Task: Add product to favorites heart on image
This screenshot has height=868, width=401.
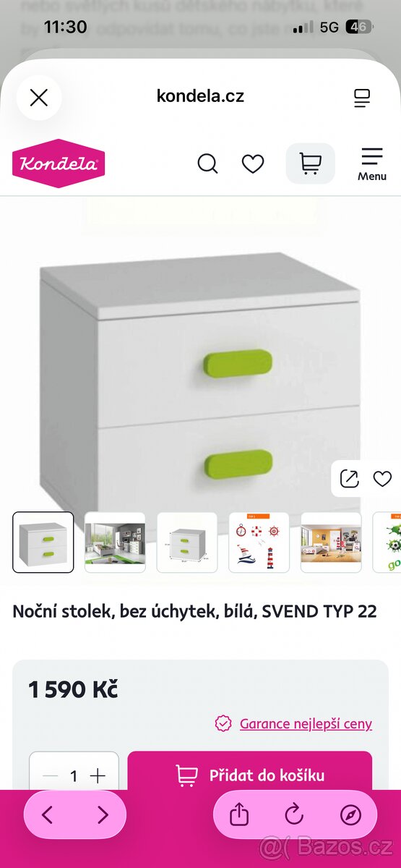Action: pyautogui.click(x=382, y=479)
